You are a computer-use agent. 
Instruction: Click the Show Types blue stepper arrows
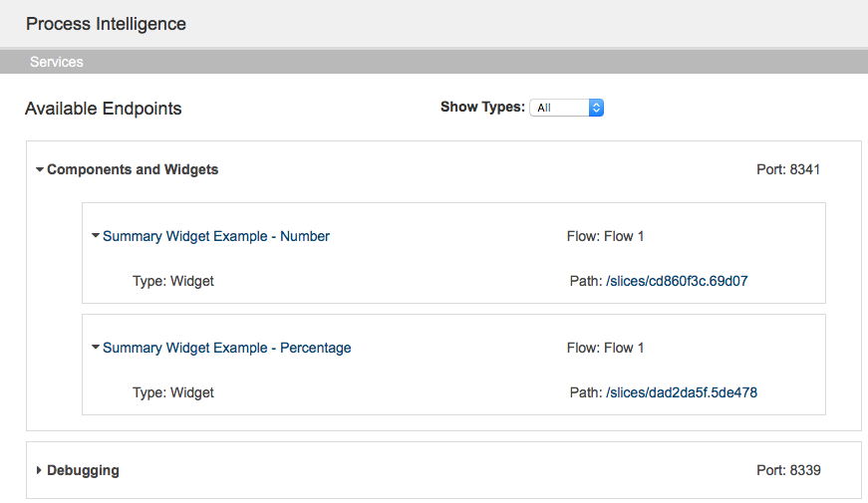(x=596, y=108)
